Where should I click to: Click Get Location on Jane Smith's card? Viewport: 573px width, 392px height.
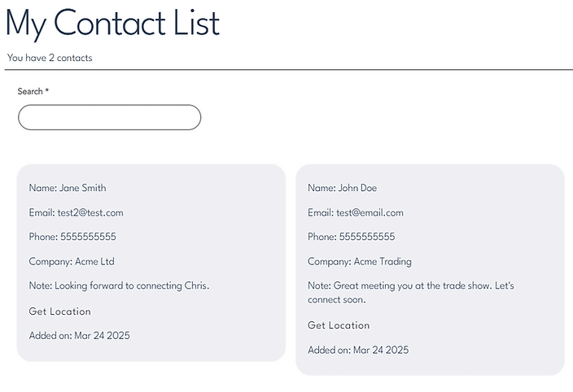[59, 311]
